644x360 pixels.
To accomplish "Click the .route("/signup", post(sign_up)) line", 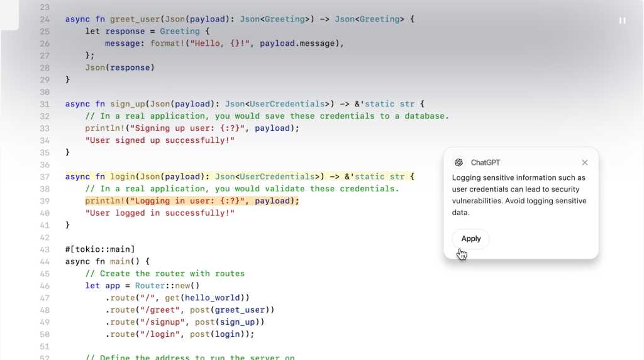I will click(x=185, y=322).
